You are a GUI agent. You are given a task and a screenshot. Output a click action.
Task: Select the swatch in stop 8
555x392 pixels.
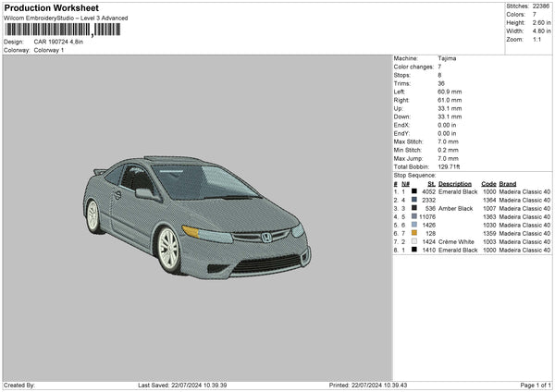[x=414, y=250]
